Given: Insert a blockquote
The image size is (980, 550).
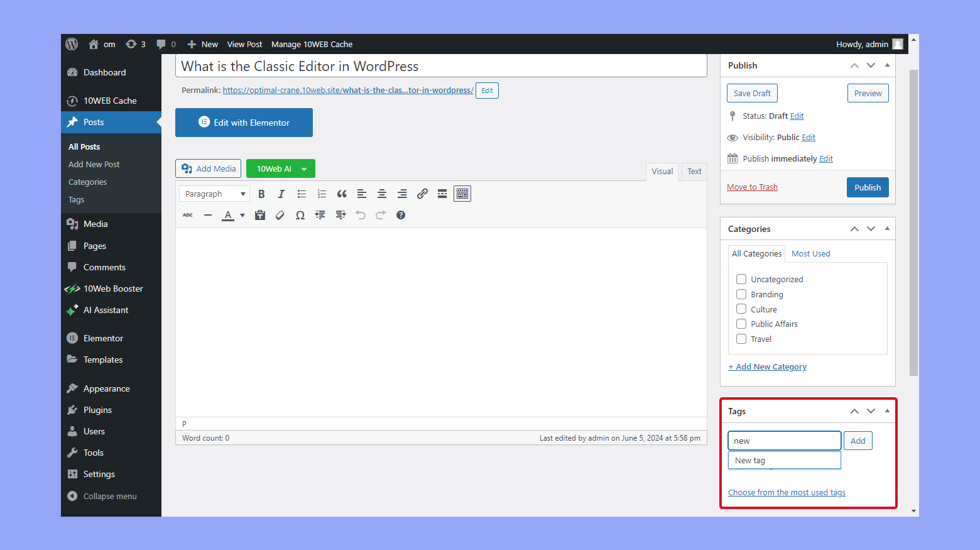Looking at the screenshot, I should tap(342, 194).
